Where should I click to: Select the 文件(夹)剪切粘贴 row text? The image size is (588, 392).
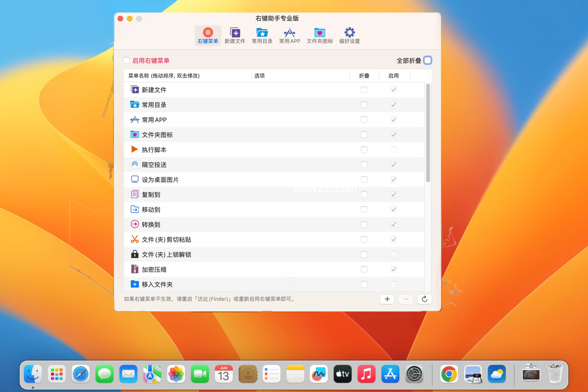(167, 240)
